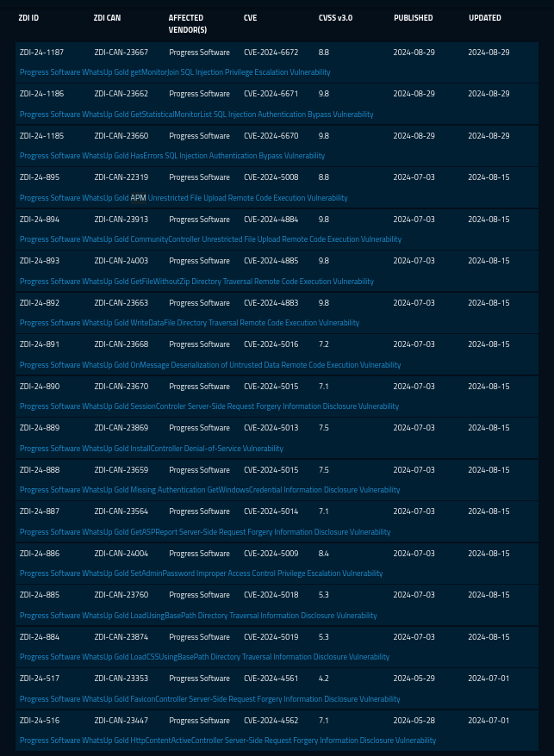The height and width of the screenshot is (756, 554).
Task: Open the OnMessage Deserialization vulnerability link
Action: click(210, 365)
